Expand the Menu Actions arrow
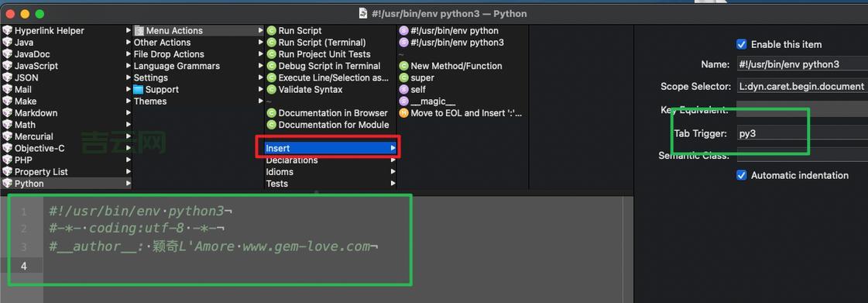 click(x=261, y=30)
